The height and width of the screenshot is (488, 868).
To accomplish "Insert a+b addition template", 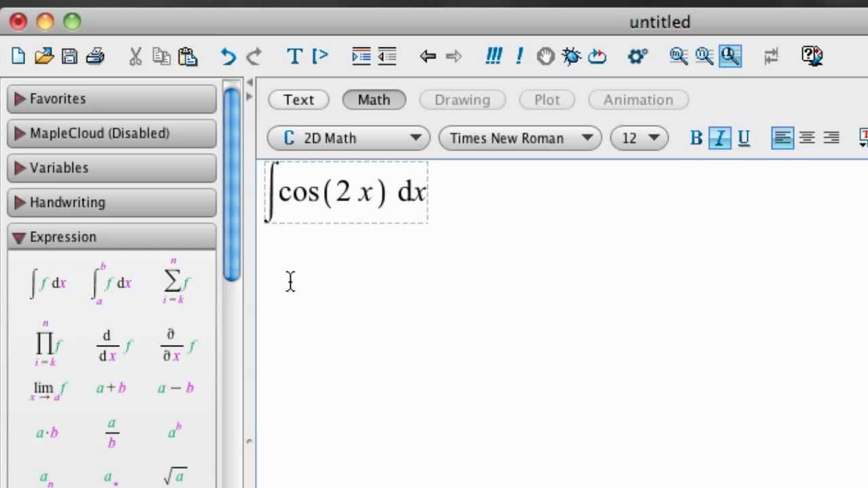I will pos(111,388).
